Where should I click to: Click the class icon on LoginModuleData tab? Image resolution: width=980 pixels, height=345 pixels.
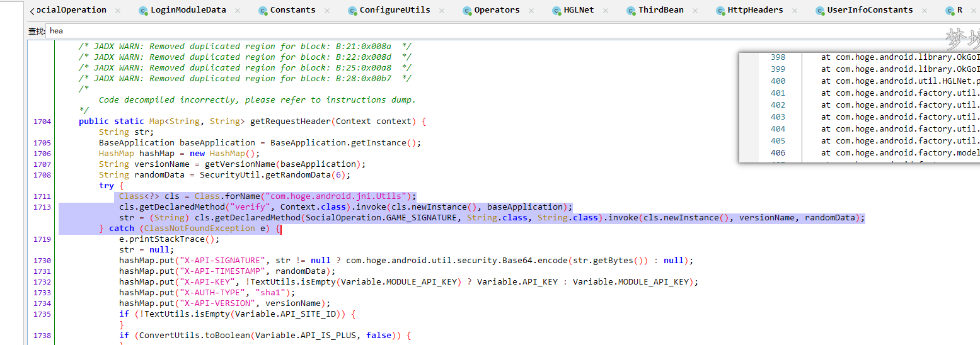(143, 11)
